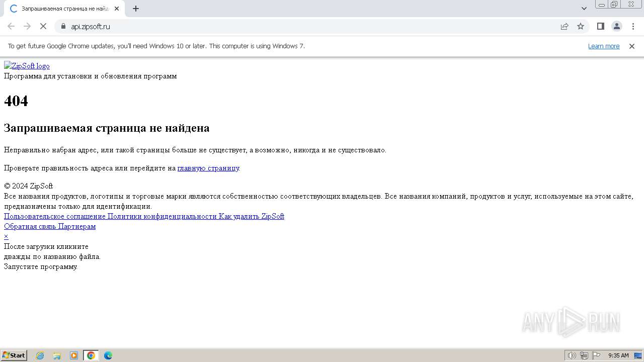Launch Microsoft Edge from taskbar
Screen dimensions: 644x362
pos(108,355)
